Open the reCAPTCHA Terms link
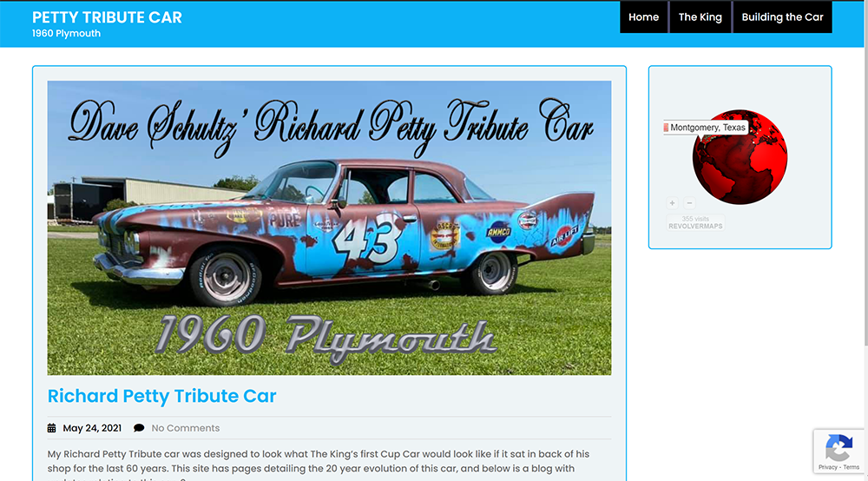This screenshot has width=868, height=481. [x=852, y=467]
